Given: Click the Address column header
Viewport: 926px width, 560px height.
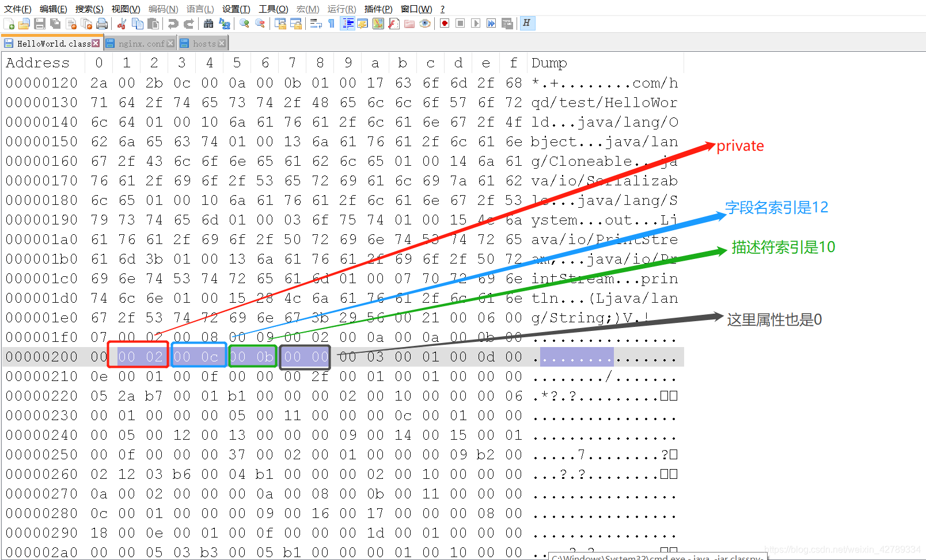Looking at the screenshot, I should click(37, 63).
